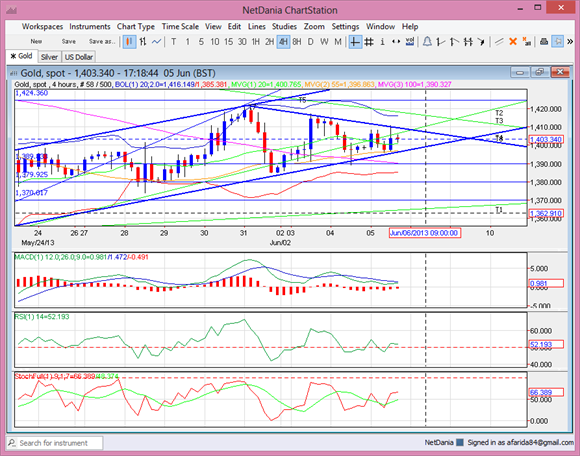
Task: Click the highlighted pin icon next to print
Action: pyautogui.click(x=557, y=42)
